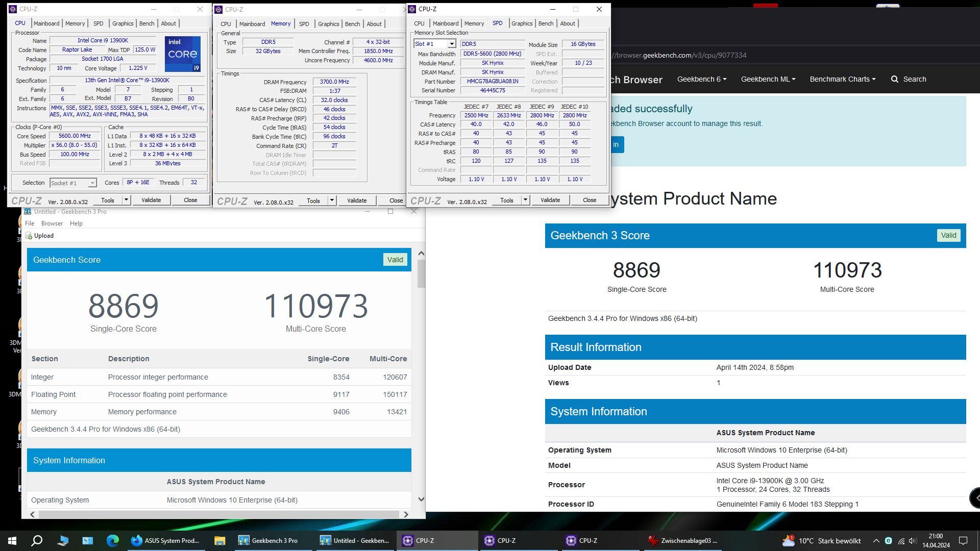Click the Upload toolbar icon in Geekbench 3
Screen dimensions: 980x551
pos(29,236)
